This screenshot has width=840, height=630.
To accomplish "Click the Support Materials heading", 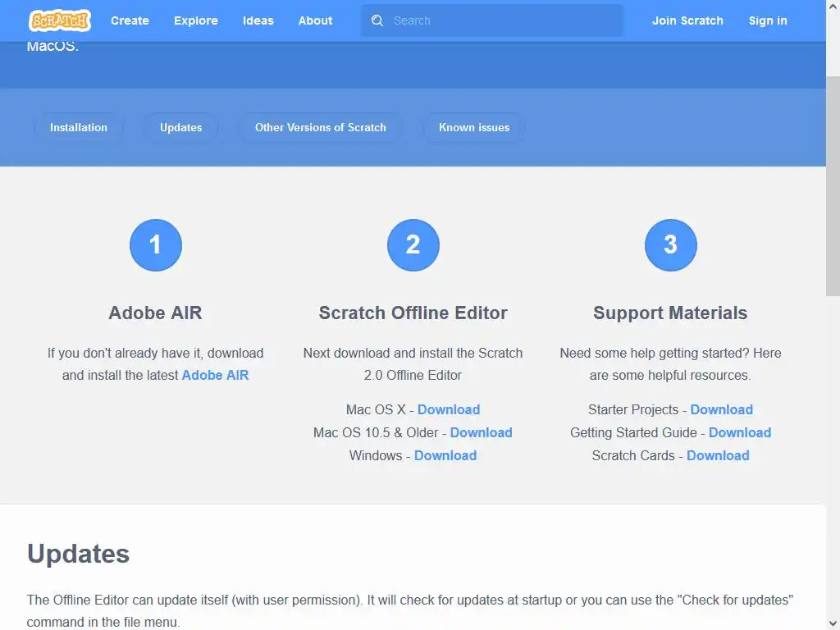I will click(x=670, y=313).
